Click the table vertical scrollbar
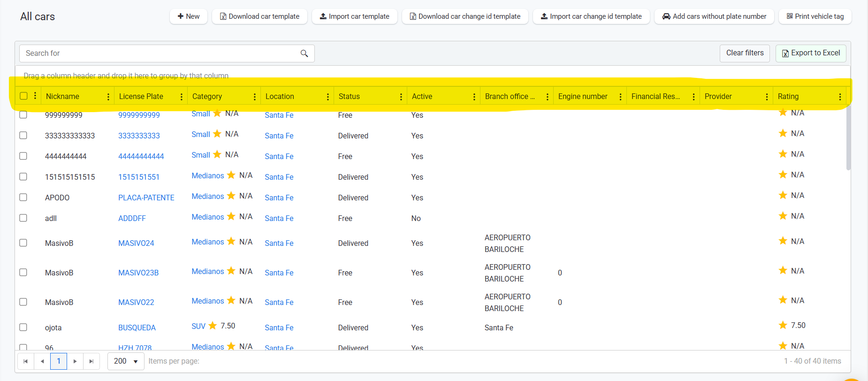The width and height of the screenshot is (868, 381). tap(848, 137)
